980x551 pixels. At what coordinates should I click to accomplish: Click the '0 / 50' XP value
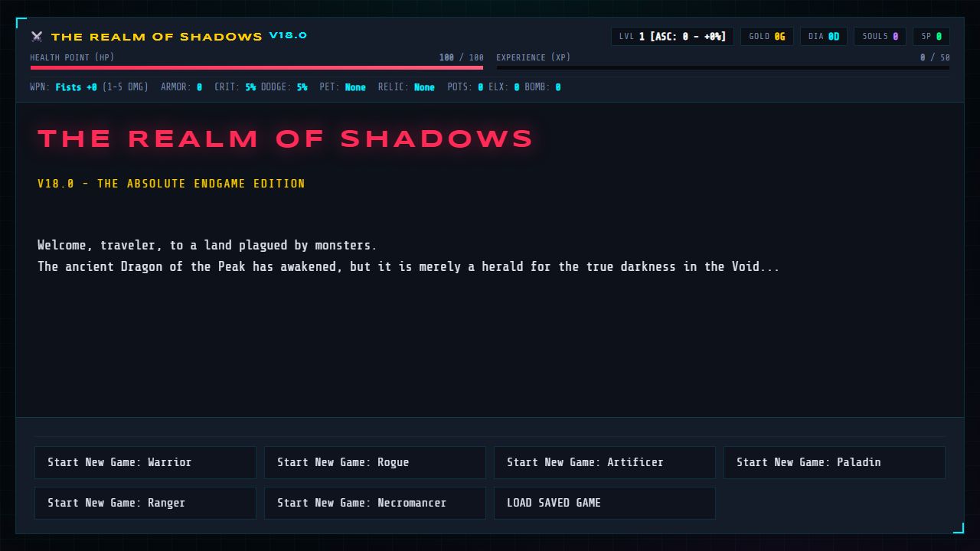pyautogui.click(x=935, y=57)
